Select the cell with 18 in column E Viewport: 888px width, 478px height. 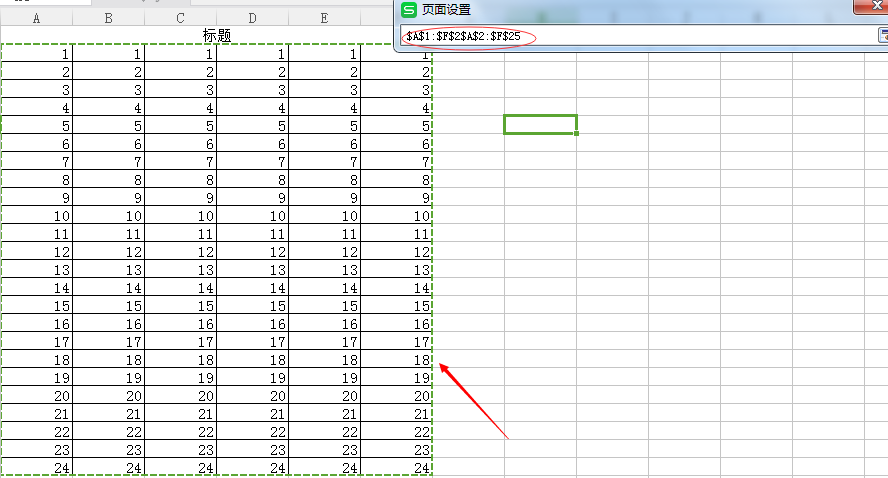click(325, 360)
